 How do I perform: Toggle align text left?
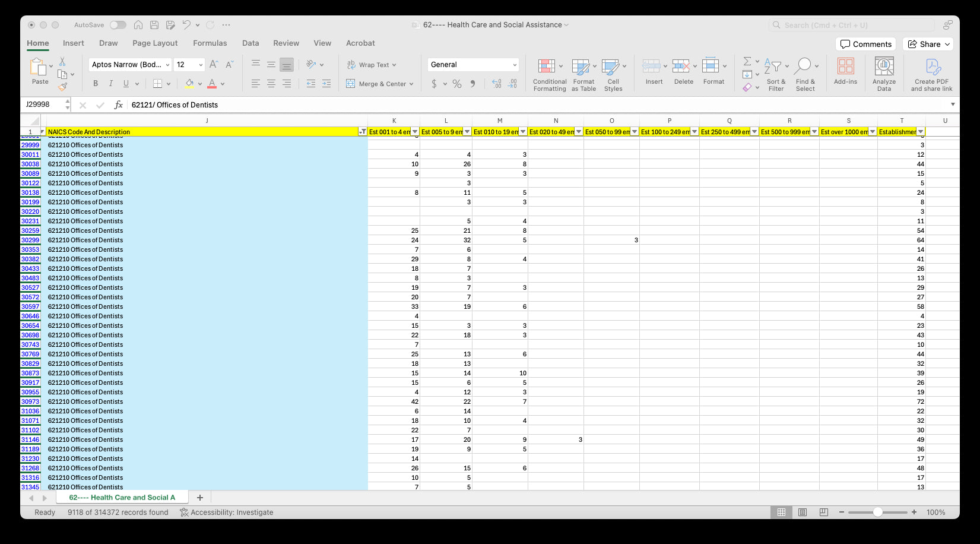(255, 84)
